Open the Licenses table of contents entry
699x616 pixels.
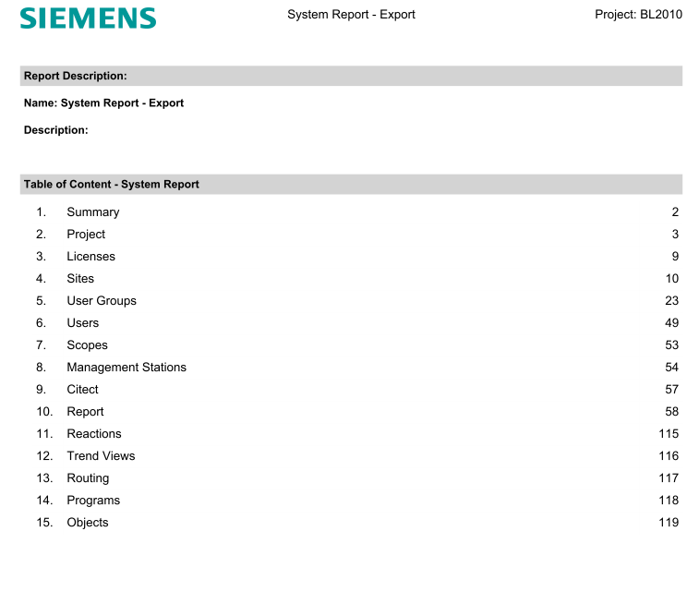(x=90, y=257)
